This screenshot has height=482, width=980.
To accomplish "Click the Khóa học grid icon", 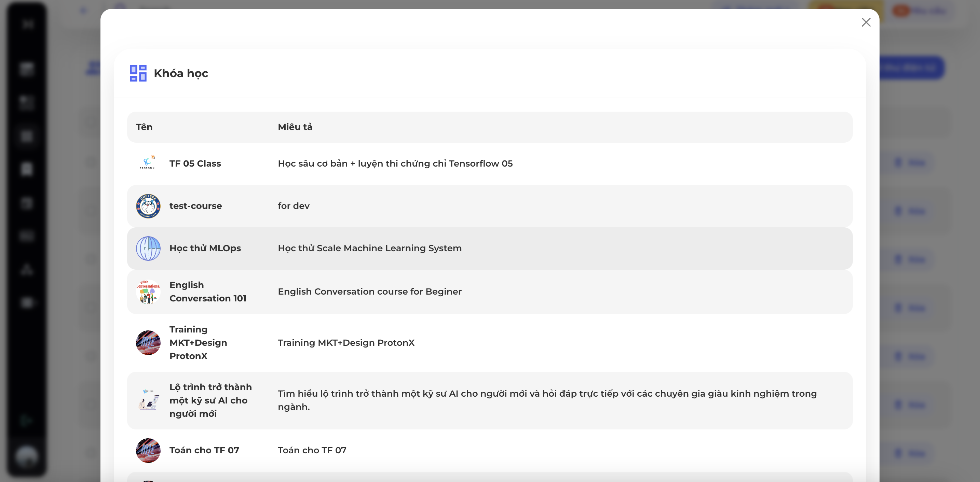I will tap(138, 73).
